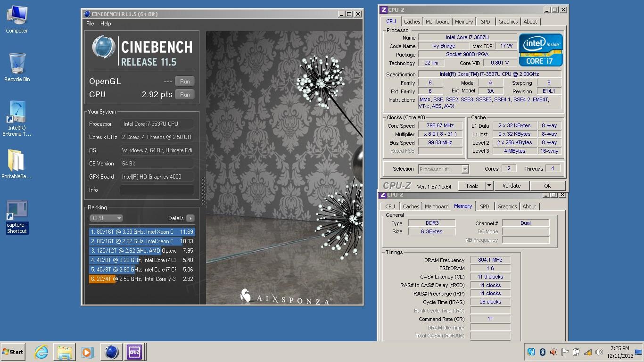Open the Cinebench Help menu

(x=106, y=24)
